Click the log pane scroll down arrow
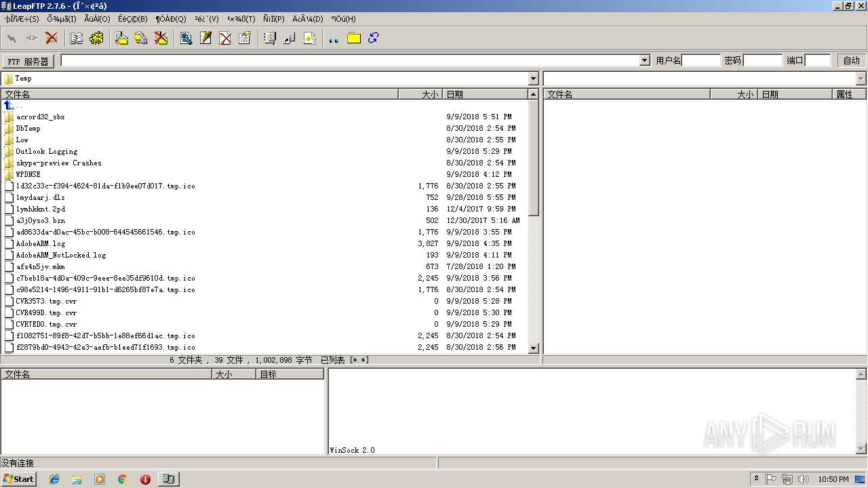The width and height of the screenshot is (868, 488). (x=861, y=449)
